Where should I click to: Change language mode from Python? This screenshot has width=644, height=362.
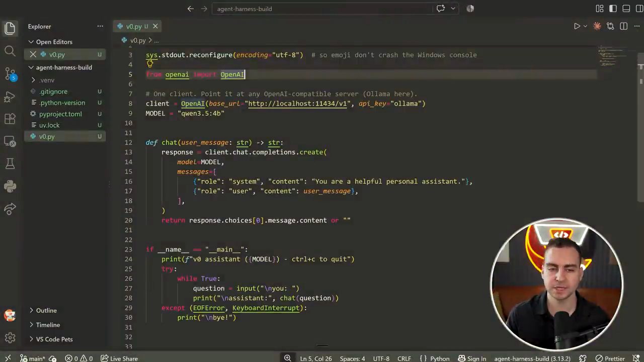[439, 358]
